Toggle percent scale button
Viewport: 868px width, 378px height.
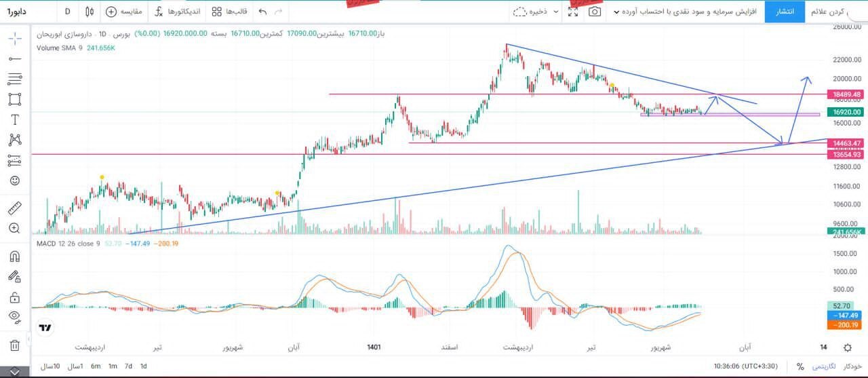[800, 366]
